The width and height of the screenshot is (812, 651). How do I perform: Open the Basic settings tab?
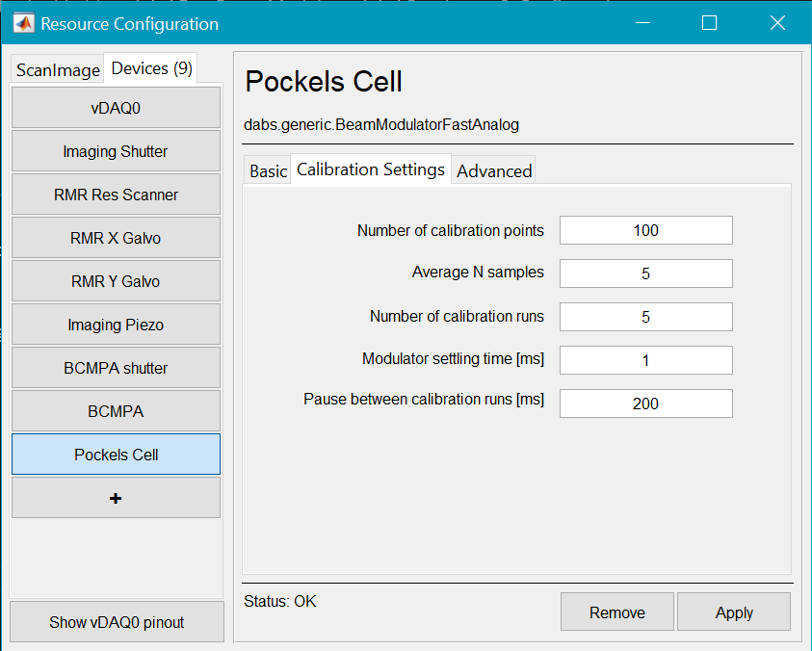click(268, 170)
